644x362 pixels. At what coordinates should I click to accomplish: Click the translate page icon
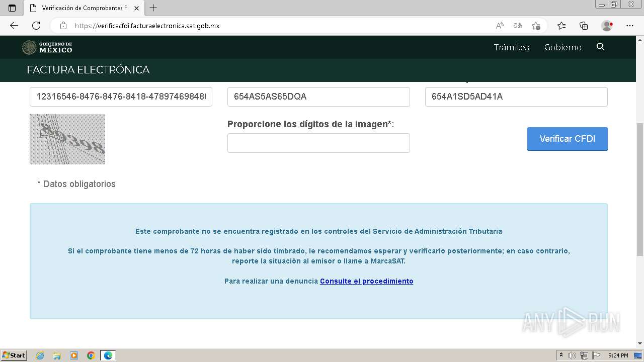tap(518, 26)
